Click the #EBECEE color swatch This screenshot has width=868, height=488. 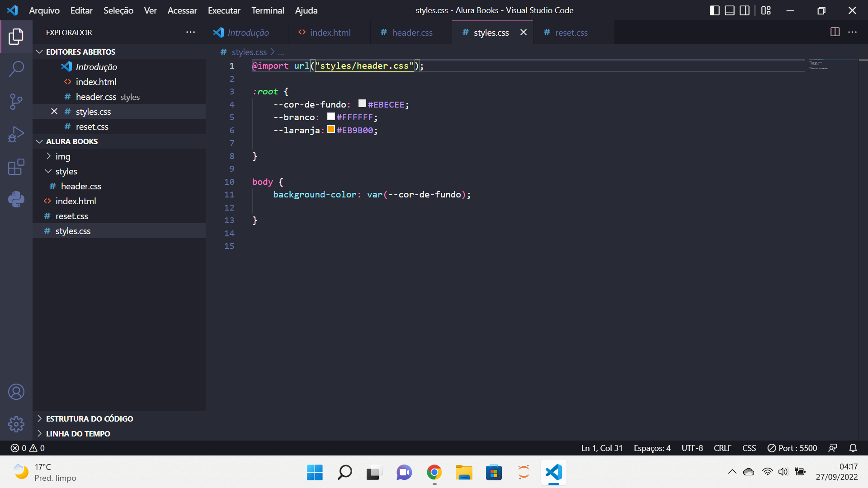362,103
